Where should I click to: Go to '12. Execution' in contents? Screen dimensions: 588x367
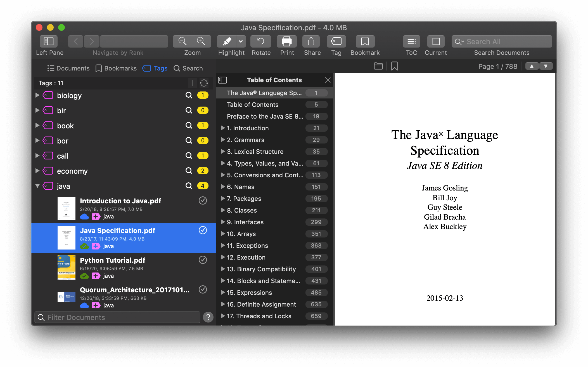click(274, 257)
